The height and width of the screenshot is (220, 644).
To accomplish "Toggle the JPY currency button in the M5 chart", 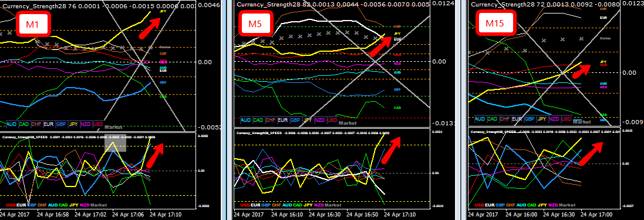I will point(308,120).
